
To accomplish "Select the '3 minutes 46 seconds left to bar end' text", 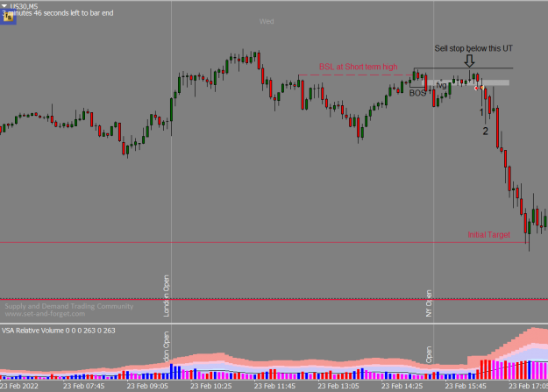I will [58, 13].
